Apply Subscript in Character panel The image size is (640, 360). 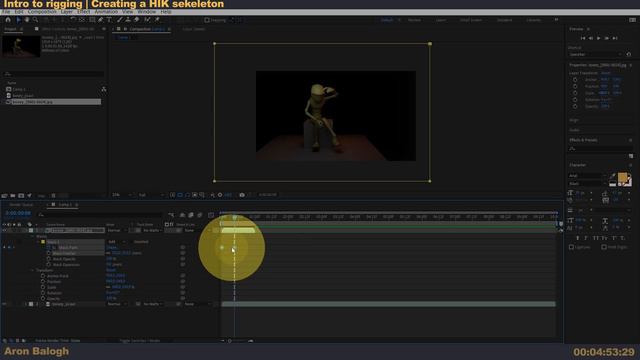(622, 238)
